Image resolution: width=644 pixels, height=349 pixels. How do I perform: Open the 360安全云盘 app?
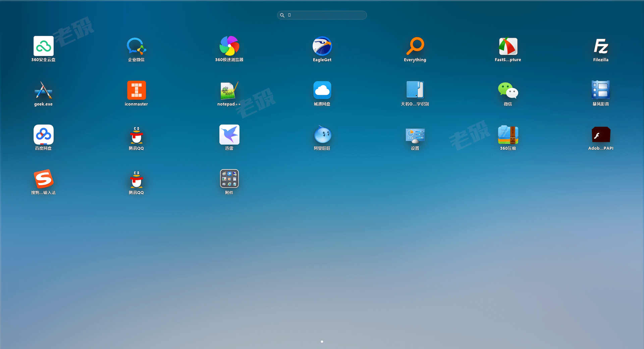44,46
